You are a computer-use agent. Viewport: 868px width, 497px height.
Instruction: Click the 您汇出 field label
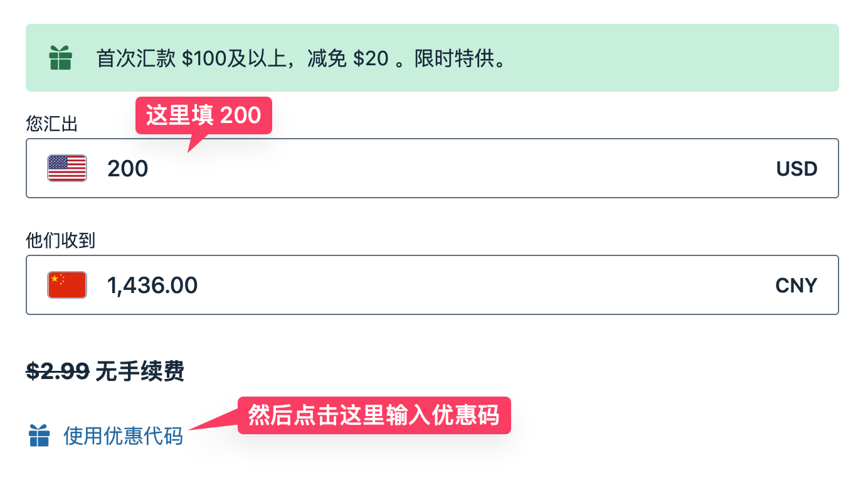click(x=51, y=124)
